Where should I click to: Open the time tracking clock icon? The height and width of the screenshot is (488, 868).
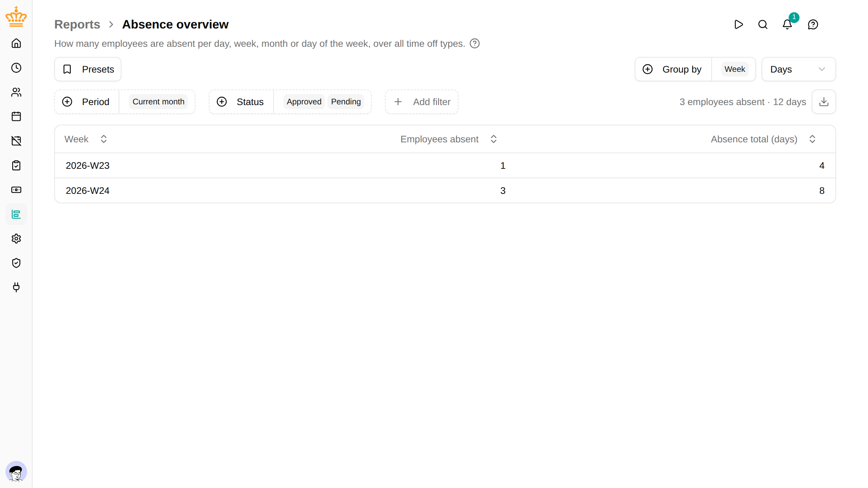click(x=16, y=68)
